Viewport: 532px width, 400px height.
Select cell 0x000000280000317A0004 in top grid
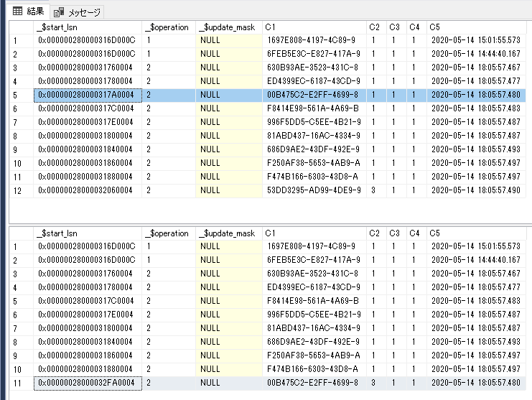[88, 95]
